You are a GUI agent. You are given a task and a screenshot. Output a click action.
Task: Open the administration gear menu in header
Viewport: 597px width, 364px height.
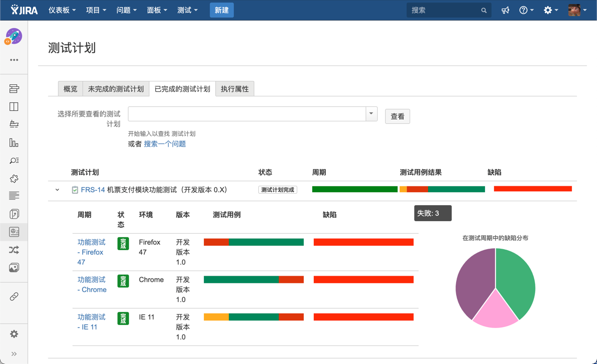pos(551,10)
